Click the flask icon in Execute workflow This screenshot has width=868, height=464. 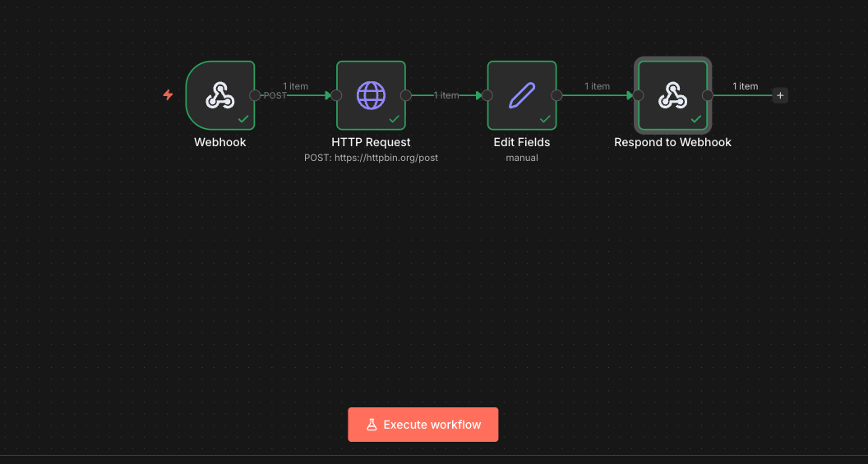tap(372, 425)
